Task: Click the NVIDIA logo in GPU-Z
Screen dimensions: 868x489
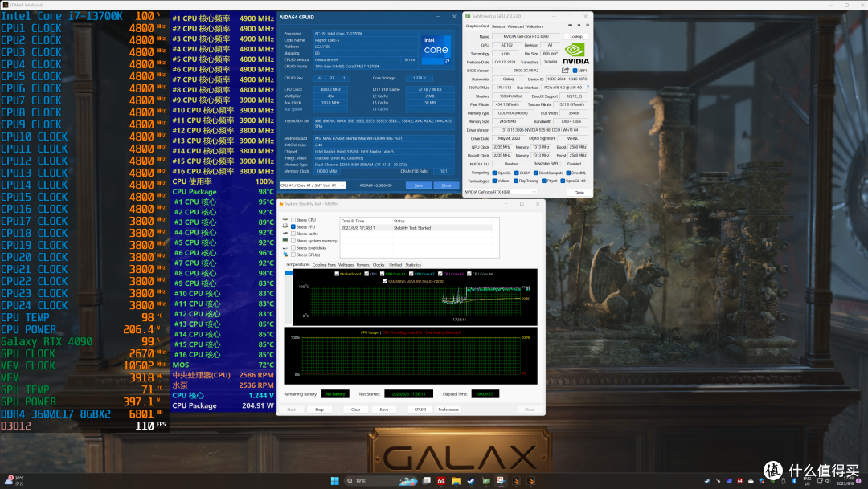Action: pos(575,55)
